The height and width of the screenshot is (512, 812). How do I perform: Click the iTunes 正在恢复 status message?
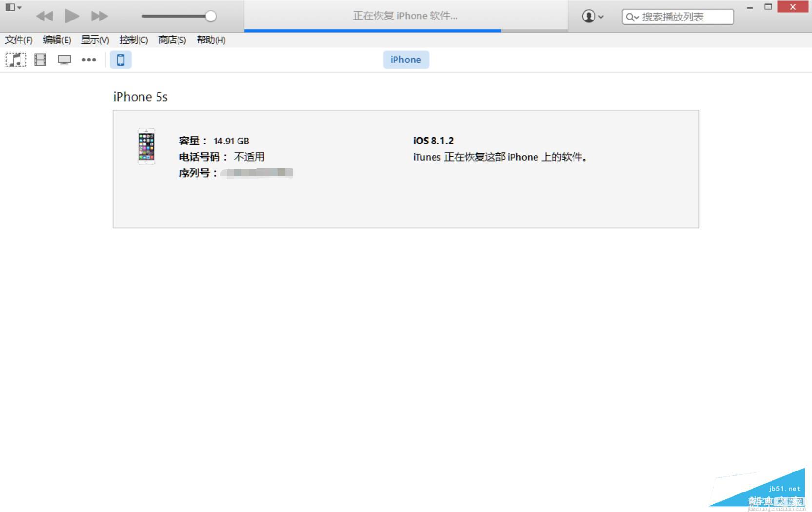(500, 157)
